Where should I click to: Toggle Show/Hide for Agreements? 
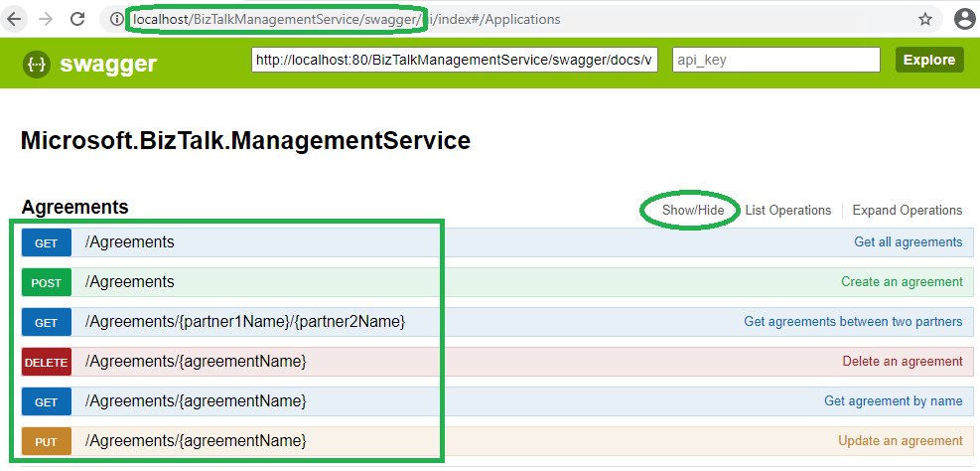pyautogui.click(x=693, y=211)
